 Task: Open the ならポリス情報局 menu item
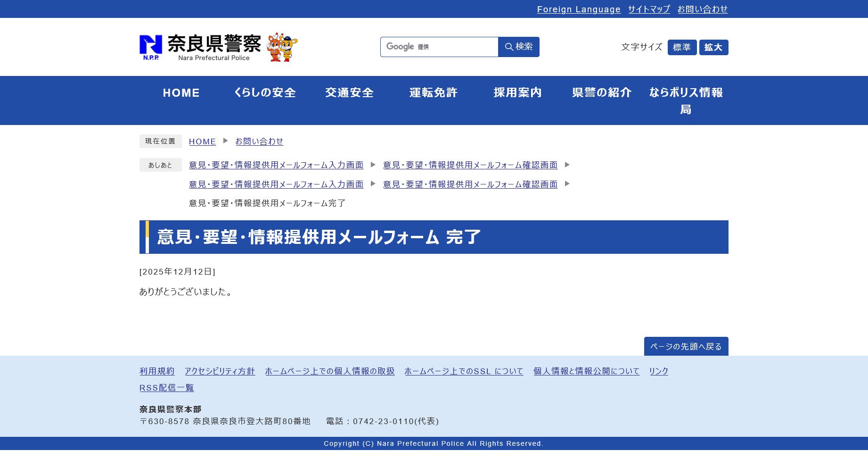point(686,100)
